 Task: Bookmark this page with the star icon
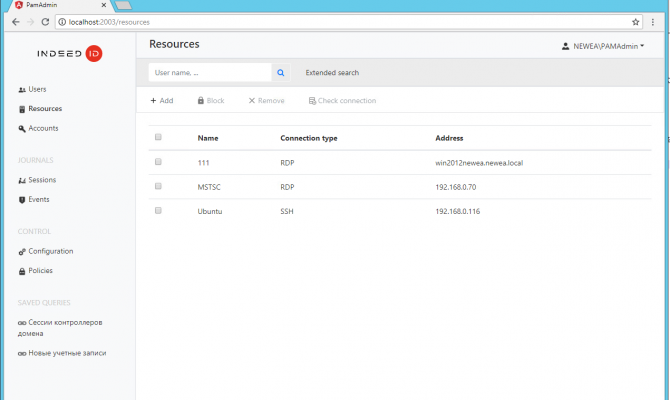point(635,22)
